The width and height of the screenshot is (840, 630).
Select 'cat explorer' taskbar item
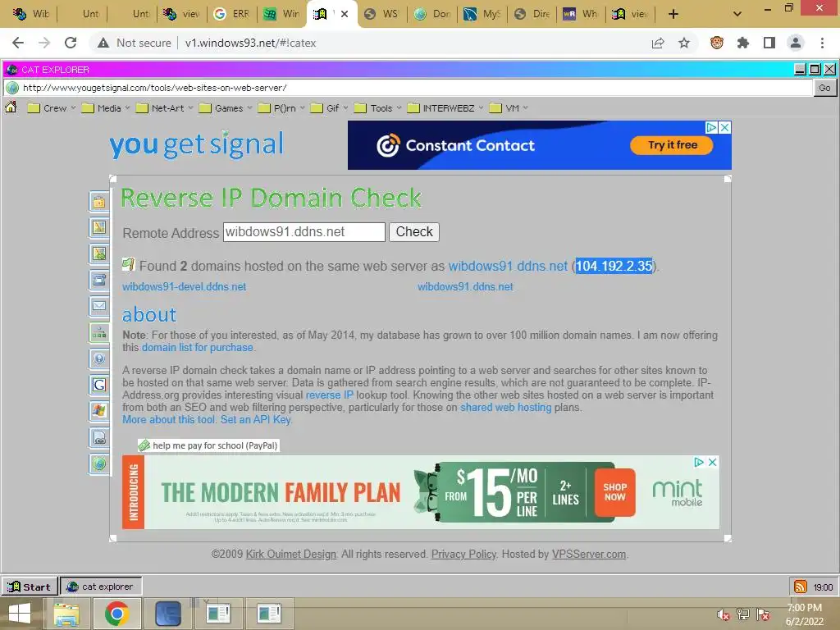click(x=101, y=587)
